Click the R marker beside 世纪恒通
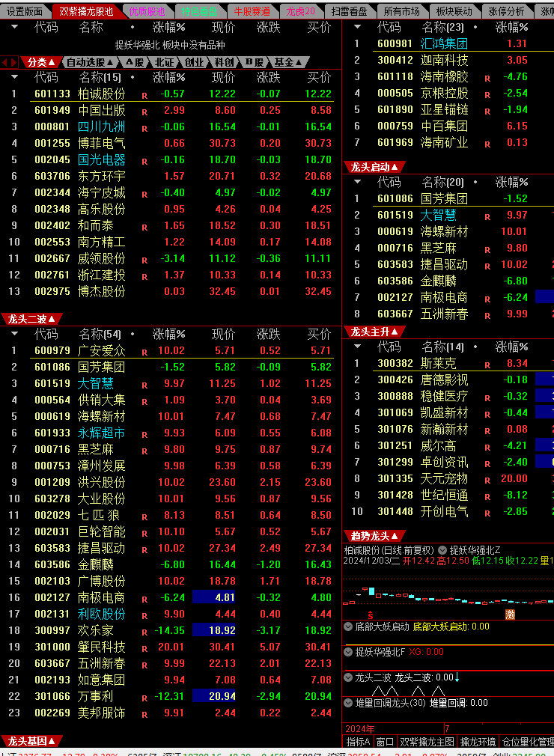This screenshot has height=756, width=554. [x=487, y=496]
